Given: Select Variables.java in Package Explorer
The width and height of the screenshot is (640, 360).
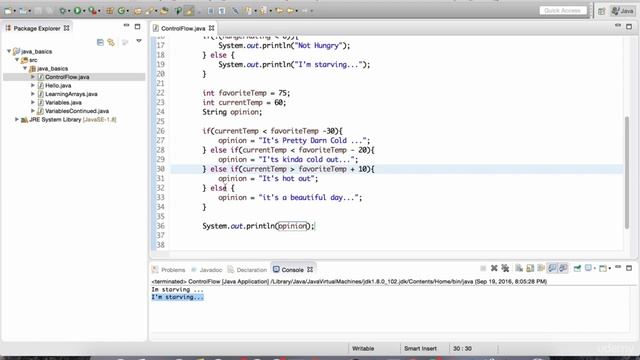Looking at the screenshot, I should [x=63, y=102].
